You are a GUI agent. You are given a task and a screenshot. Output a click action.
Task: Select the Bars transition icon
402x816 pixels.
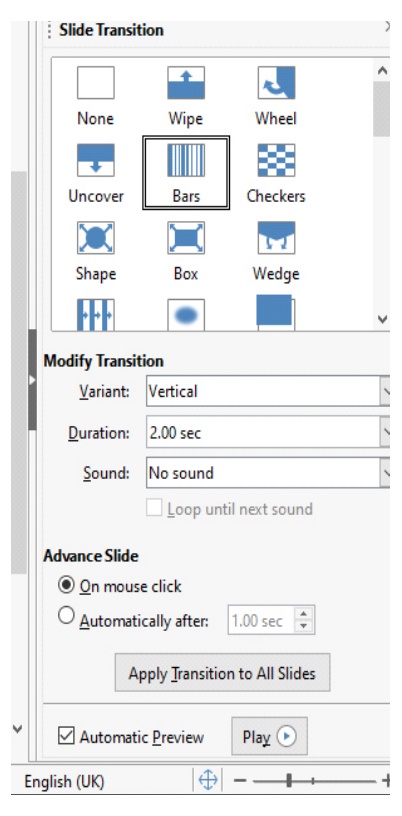[x=186, y=160]
